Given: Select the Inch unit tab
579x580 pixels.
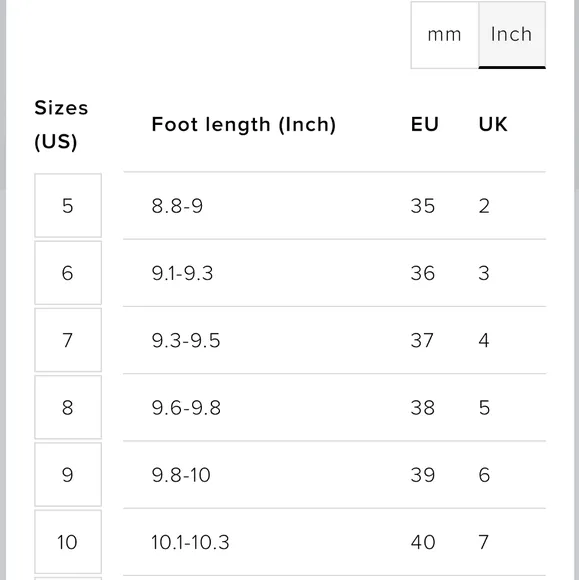Looking at the screenshot, I should pos(512,35).
